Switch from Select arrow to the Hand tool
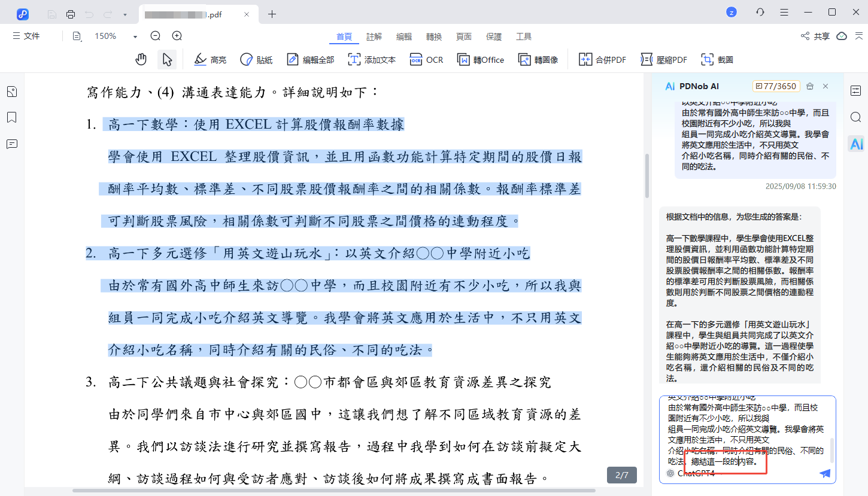The width and height of the screenshot is (868, 496). click(141, 59)
